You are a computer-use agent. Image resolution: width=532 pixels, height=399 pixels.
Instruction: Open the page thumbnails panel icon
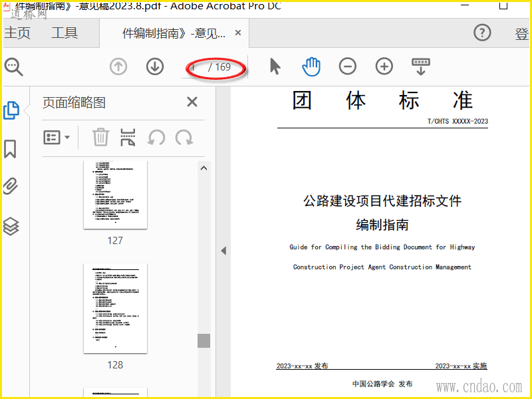[x=11, y=110]
